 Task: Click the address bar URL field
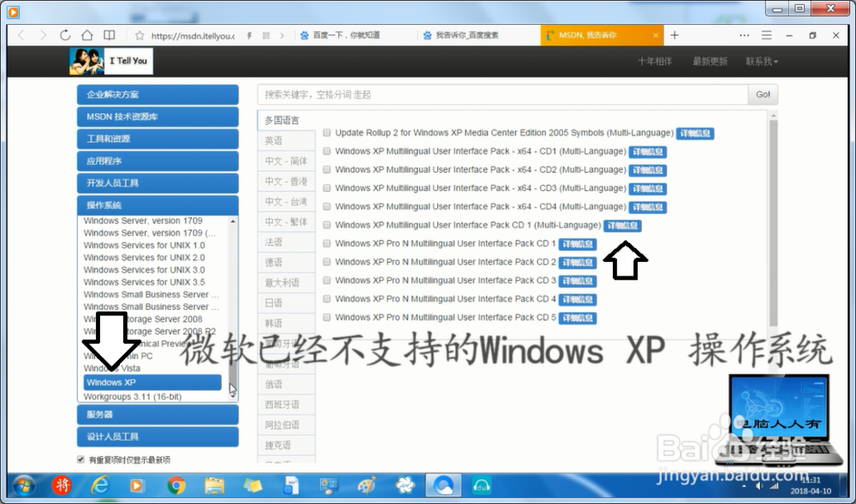tap(193, 35)
